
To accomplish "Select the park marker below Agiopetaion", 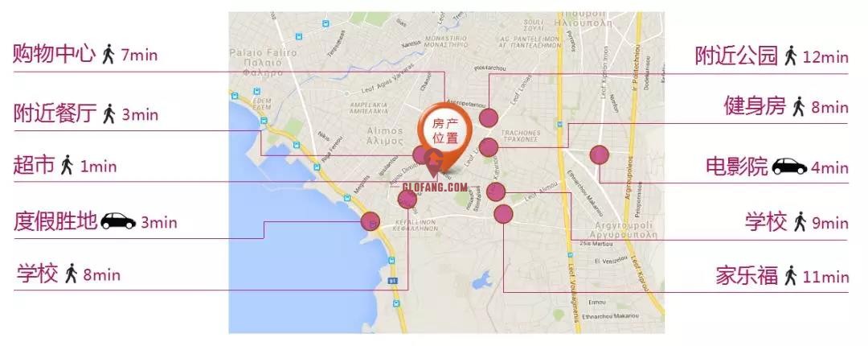I will [x=489, y=117].
